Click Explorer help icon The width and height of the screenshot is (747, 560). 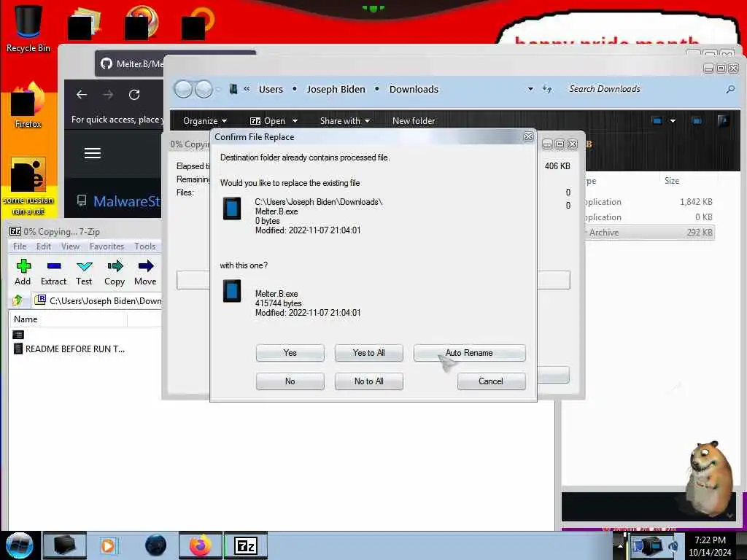(723, 121)
